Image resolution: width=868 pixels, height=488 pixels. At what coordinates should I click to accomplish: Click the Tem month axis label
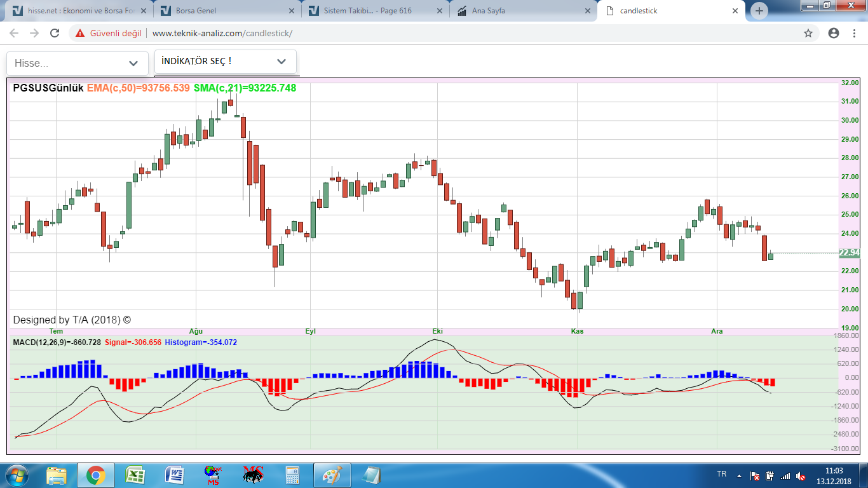(57, 332)
